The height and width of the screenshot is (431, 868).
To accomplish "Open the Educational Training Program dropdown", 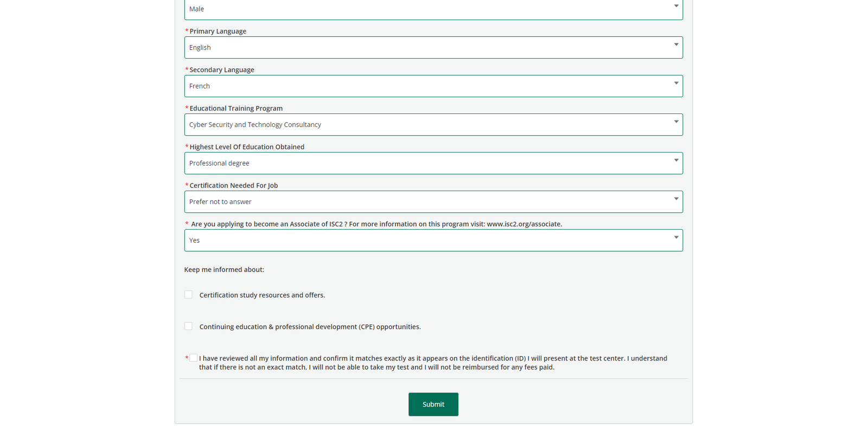I will 433,124.
